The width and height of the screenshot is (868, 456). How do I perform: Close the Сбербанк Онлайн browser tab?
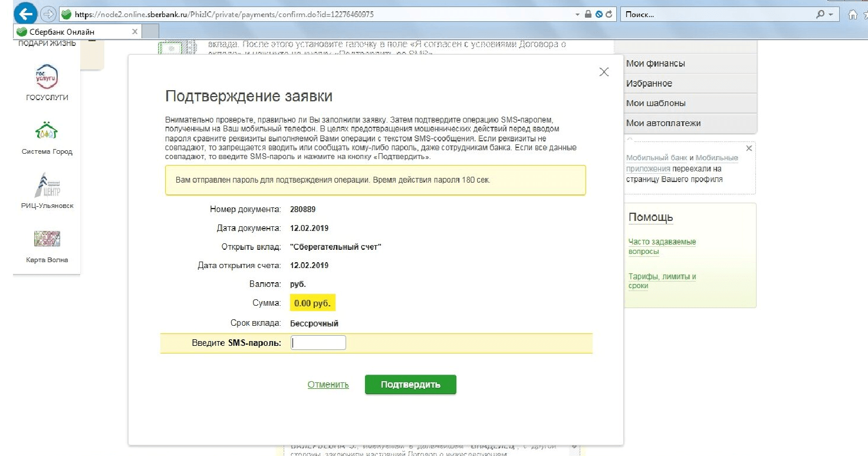135,32
